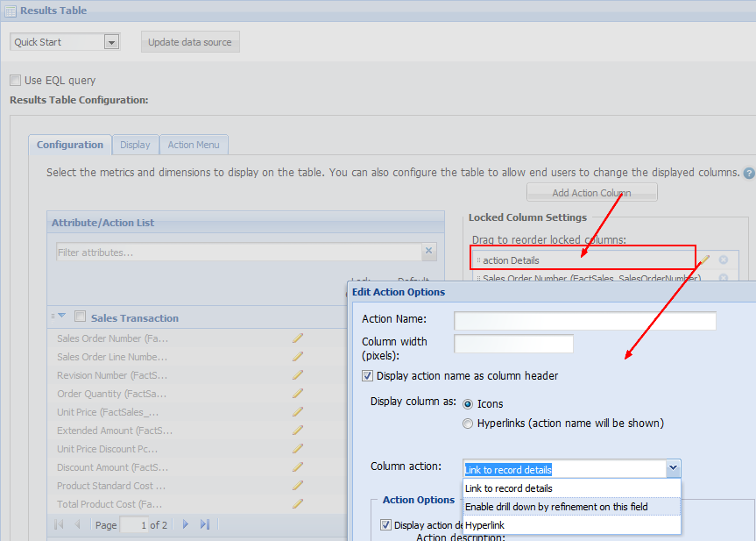
Task: Click inside the Action Name field
Action: (584, 320)
